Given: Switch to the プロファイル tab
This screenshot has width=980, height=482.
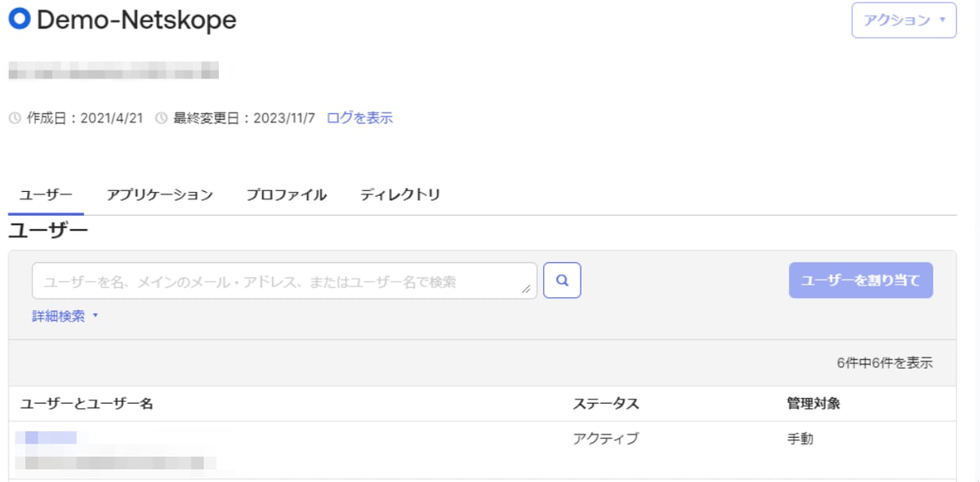Looking at the screenshot, I should 286,194.
